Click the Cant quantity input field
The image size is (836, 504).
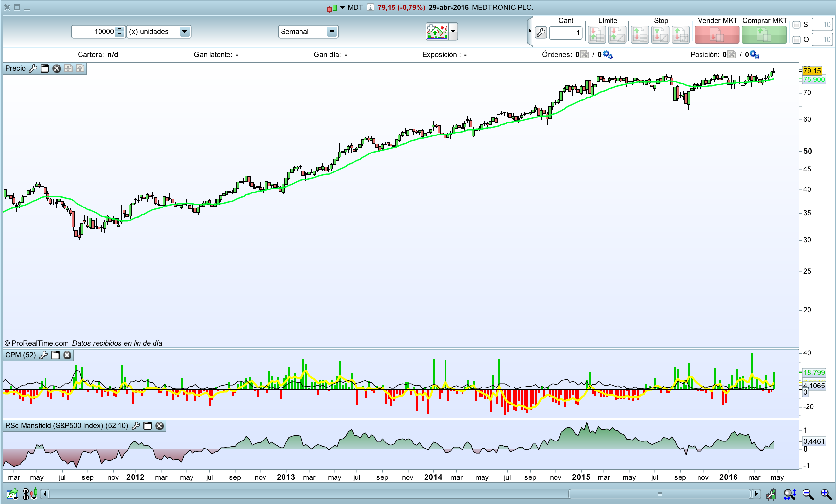coord(565,33)
